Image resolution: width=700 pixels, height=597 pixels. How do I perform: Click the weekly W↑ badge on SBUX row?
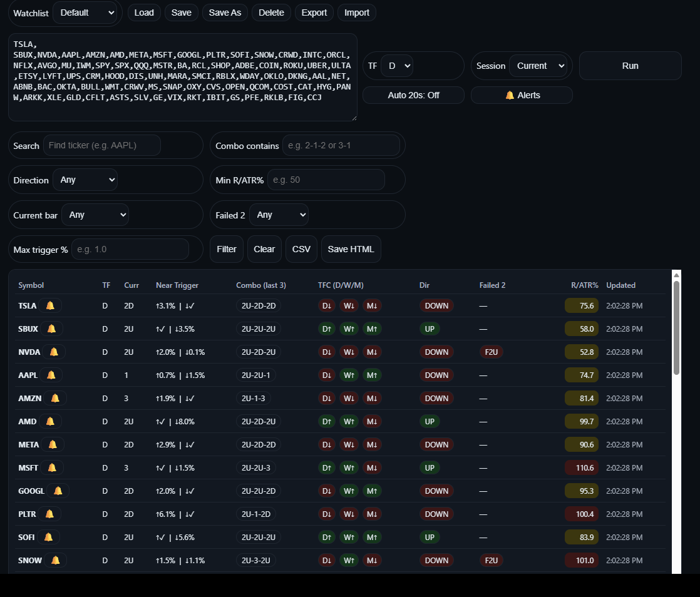click(x=349, y=329)
